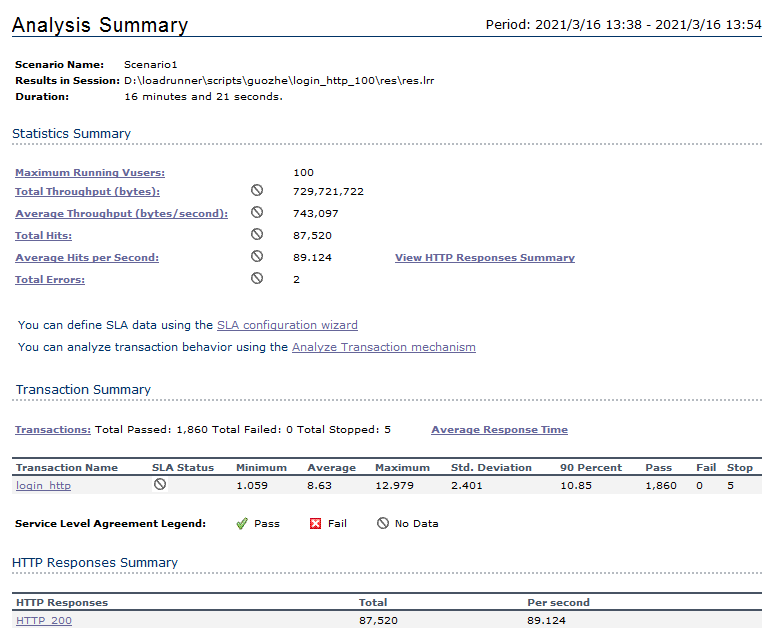Image resolution: width=782 pixels, height=642 pixels.
Task: Click No Data icon beside Total Throughput
Action: coord(256,190)
